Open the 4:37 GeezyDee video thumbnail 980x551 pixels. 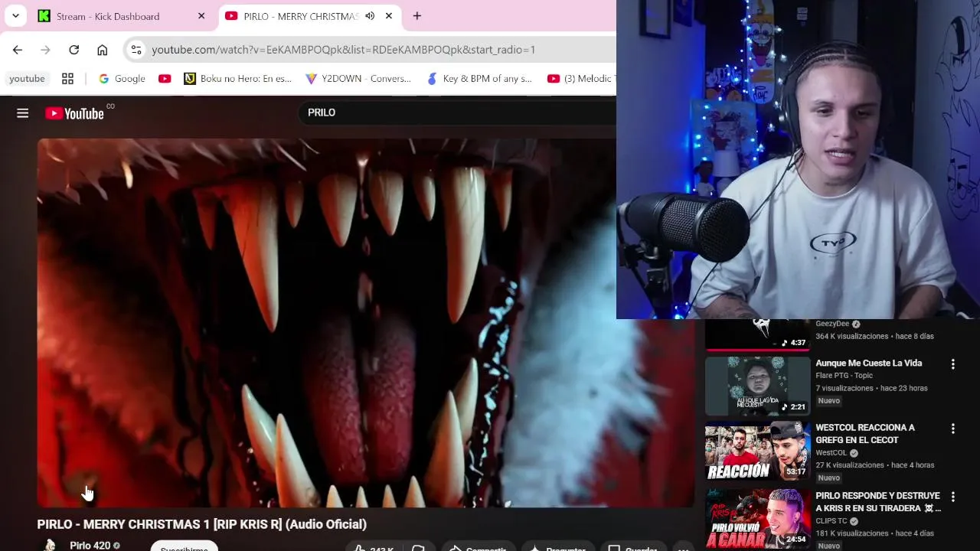coord(757,334)
